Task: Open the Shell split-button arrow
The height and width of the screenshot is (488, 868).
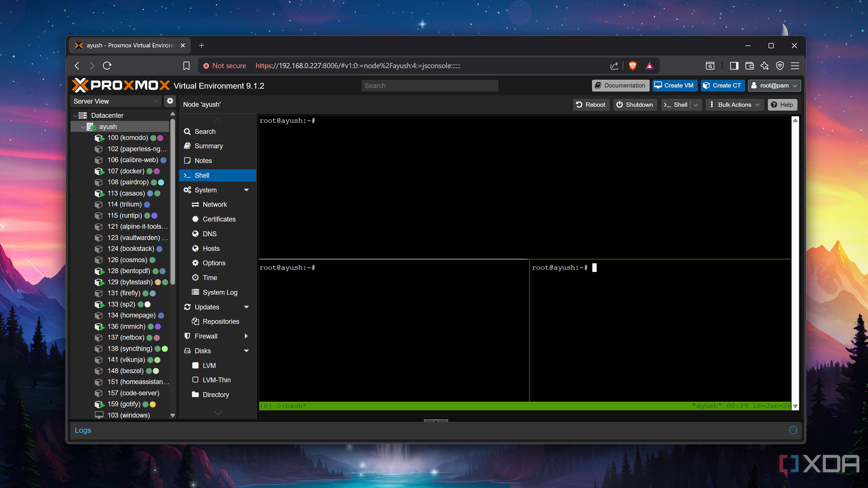Action: (696, 105)
